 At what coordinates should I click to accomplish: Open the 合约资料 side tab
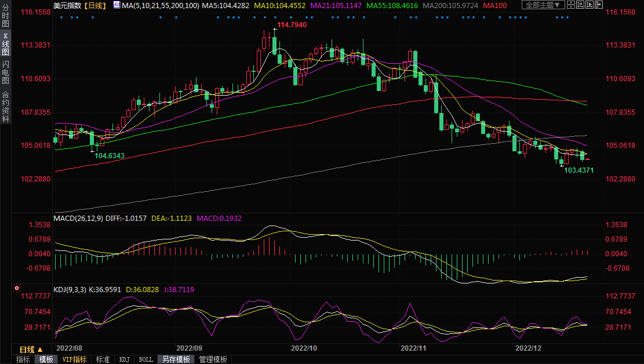[5, 107]
